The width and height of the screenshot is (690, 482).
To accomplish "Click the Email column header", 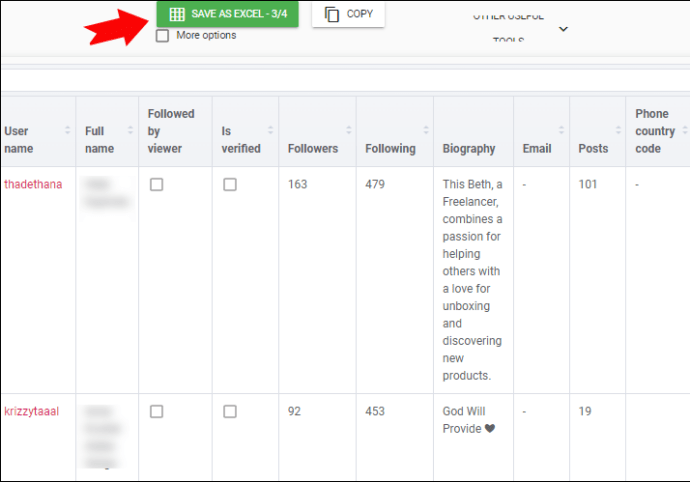I will coord(537,149).
